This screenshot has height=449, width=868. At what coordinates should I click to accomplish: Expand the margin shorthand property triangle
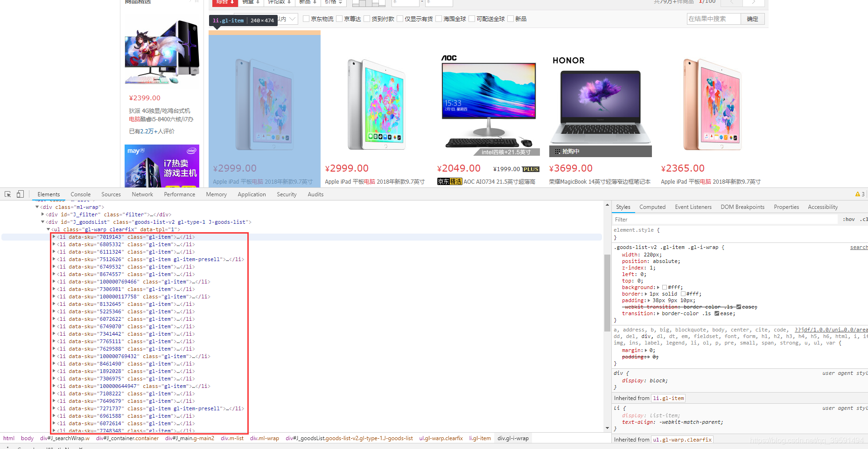tap(646, 350)
